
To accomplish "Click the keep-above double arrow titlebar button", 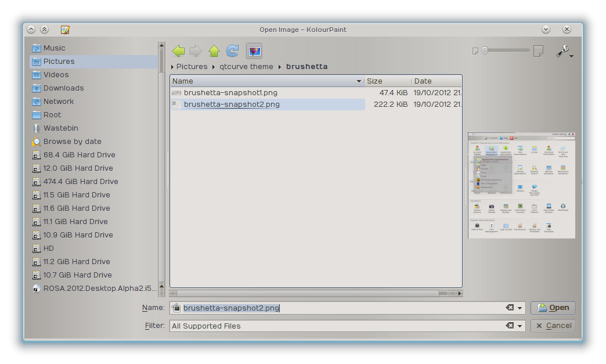I will (45, 30).
